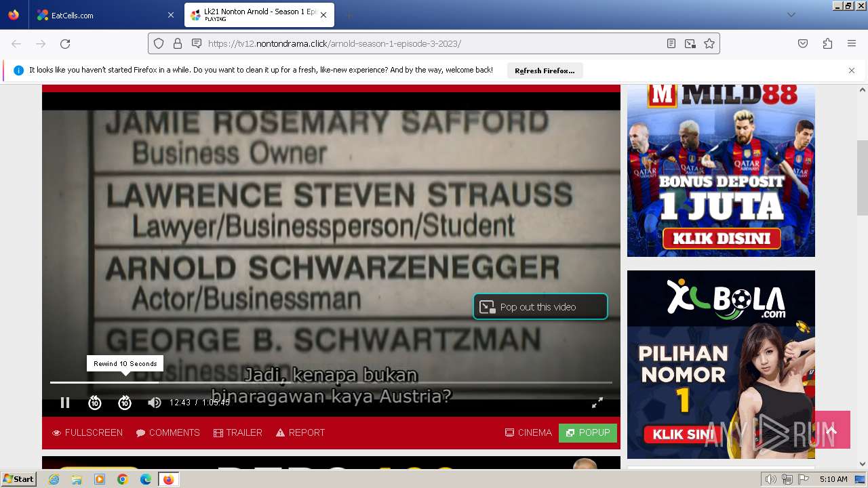List all tabs dropdown
Screen dimensions: 868x488
click(791, 15)
